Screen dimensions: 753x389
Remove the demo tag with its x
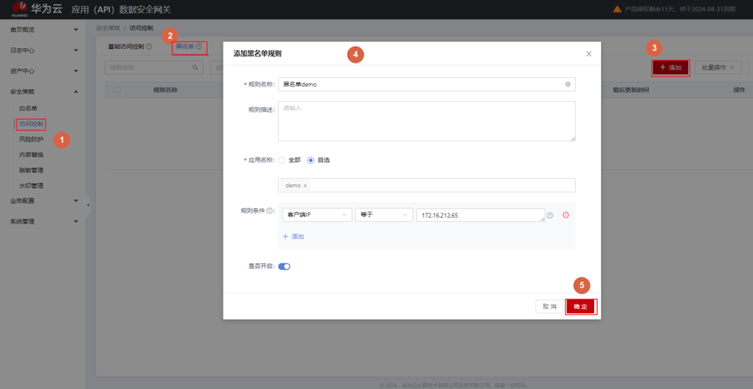click(305, 185)
